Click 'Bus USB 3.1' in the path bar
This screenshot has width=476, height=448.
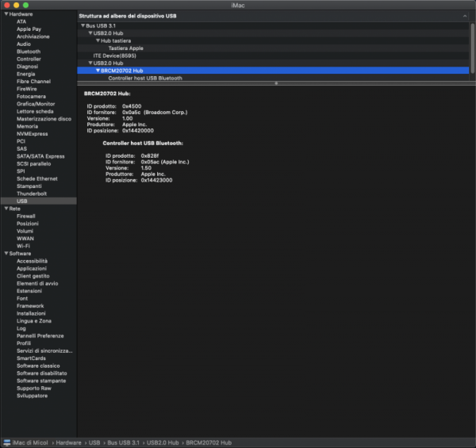coord(122,442)
